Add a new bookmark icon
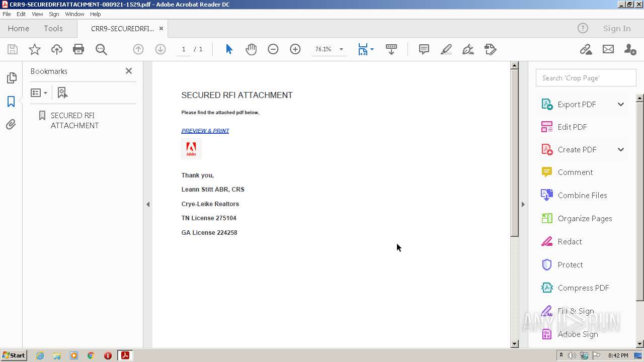The height and width of the screenshot is (362, 644). [x=62, y=93]
